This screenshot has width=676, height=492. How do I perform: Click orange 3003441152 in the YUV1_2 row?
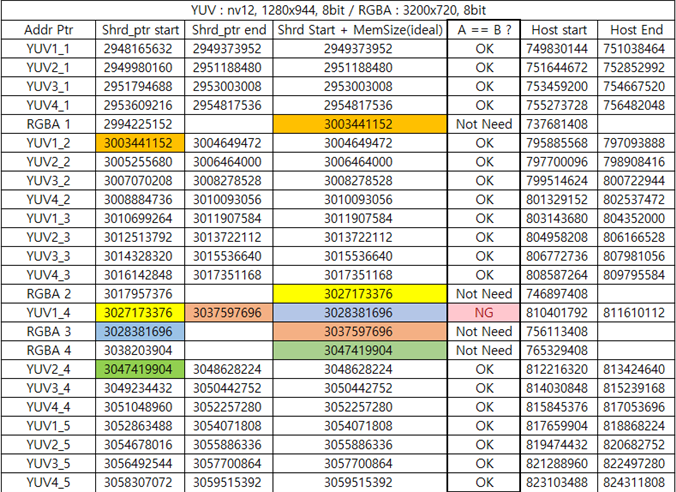tap(140, 143)
